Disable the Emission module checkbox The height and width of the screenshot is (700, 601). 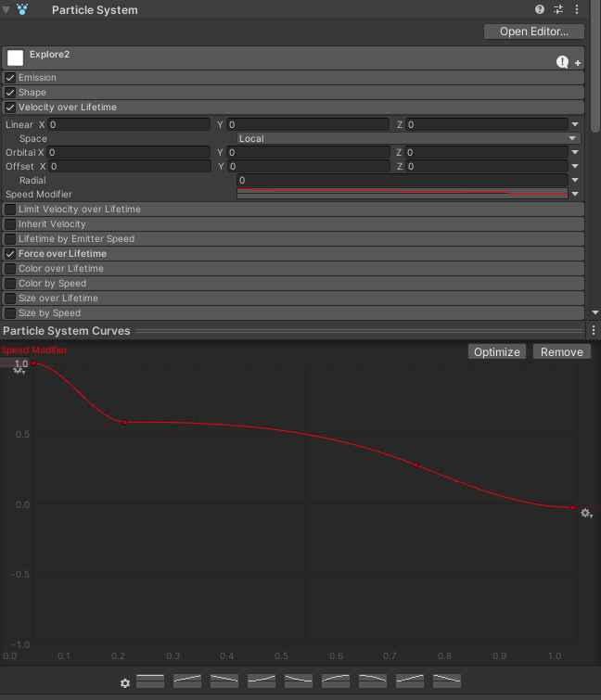pos(10,78)
